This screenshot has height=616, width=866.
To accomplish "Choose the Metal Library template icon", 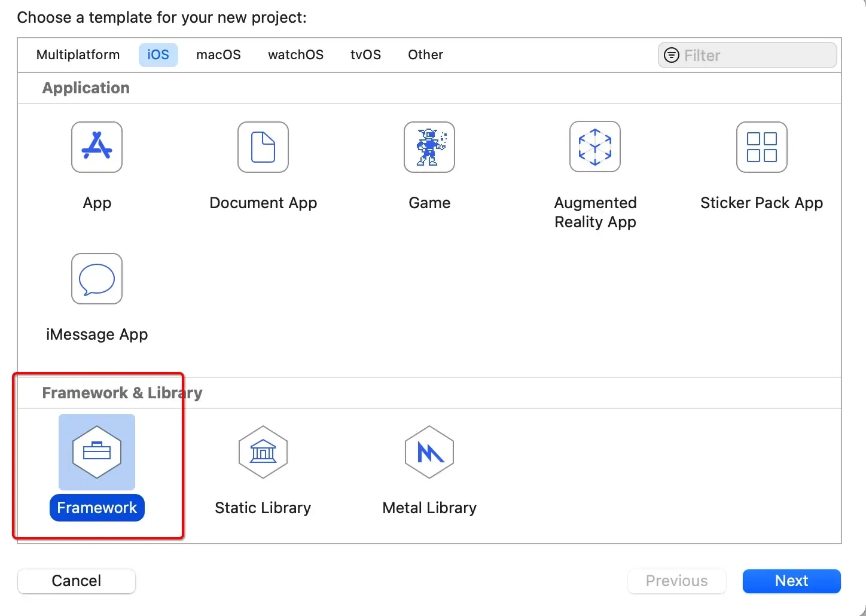I will coord(429,452).
